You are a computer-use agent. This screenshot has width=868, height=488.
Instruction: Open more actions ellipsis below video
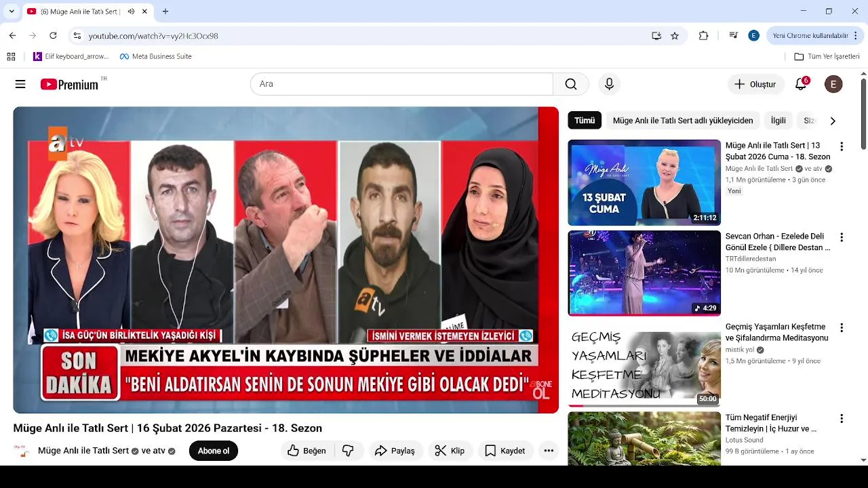click(549, 451)
